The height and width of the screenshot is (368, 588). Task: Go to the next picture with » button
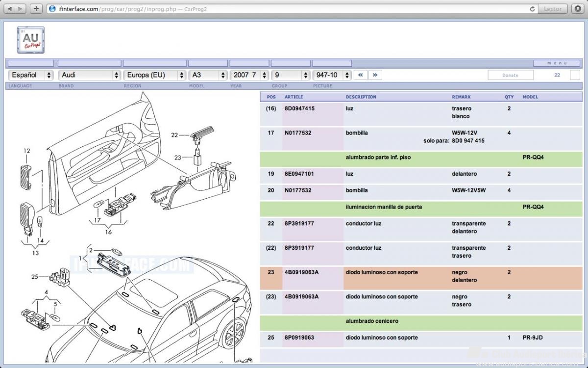point(375,75)
